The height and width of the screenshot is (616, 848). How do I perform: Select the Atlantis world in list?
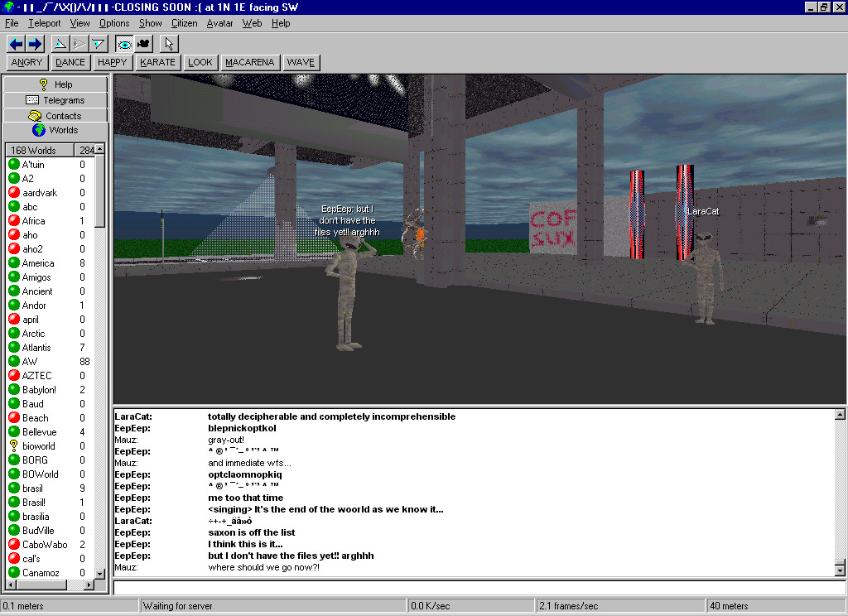point(36,348)
